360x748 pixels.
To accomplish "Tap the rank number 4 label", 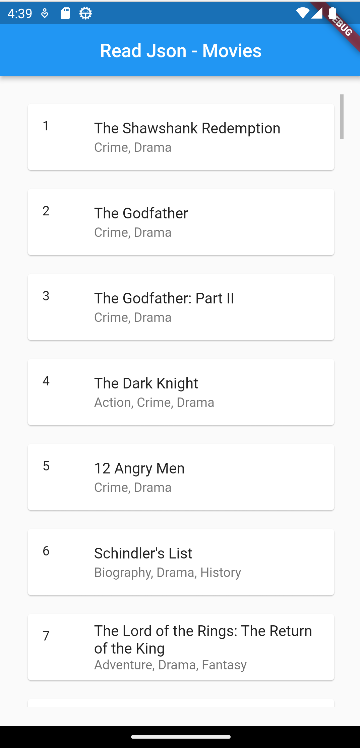I will 46,381.
